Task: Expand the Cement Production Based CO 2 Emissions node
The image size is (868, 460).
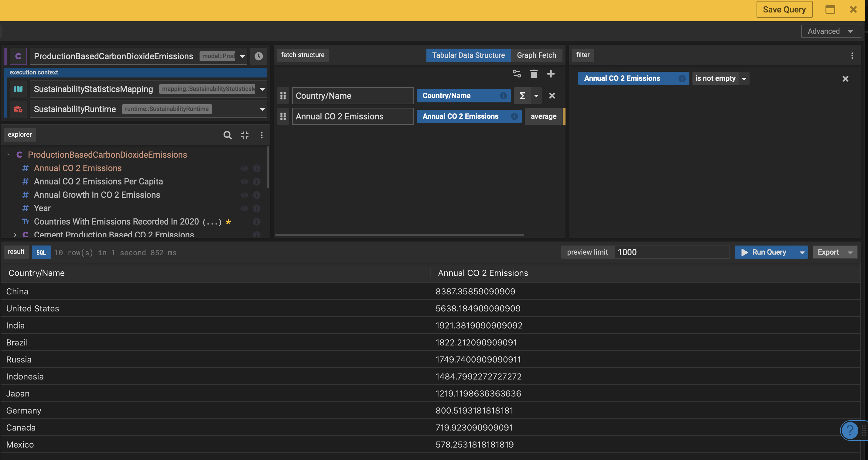Action: (x=15, y=235)
